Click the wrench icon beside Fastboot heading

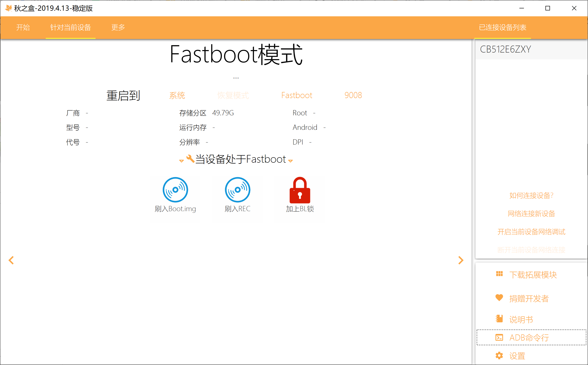(190, 159)
